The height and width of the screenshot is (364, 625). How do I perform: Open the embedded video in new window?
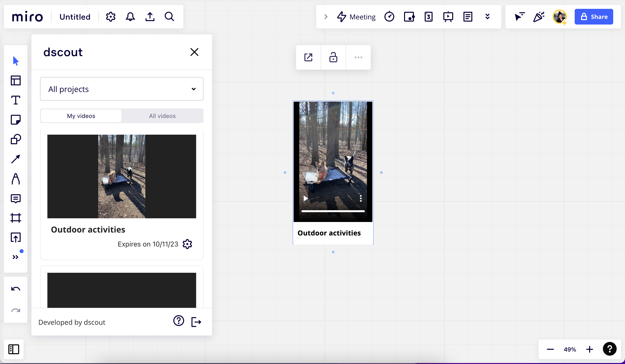coord(308,57)
